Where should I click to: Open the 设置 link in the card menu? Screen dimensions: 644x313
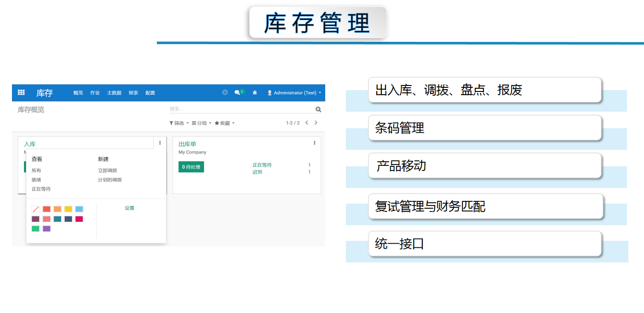click(130, 208)
